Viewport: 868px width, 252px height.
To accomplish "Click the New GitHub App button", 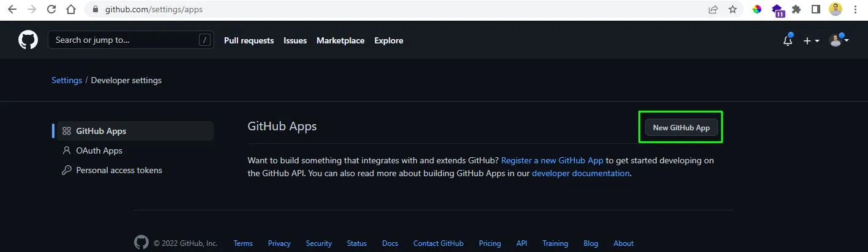I will [x=681, y=128].
